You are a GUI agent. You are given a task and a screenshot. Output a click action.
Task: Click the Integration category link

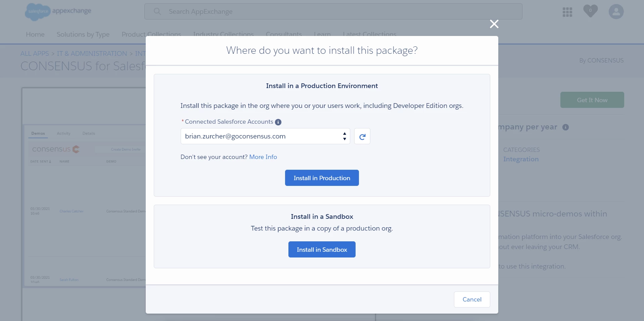click(521, 159)
